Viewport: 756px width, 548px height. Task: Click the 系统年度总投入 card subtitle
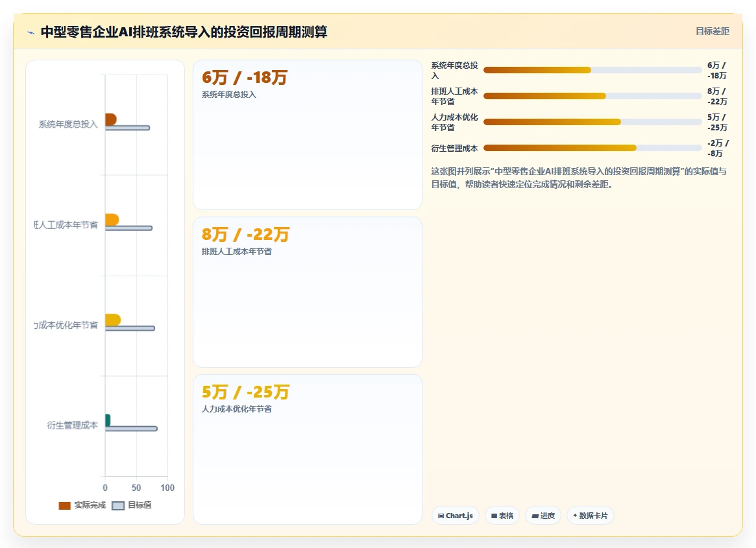[229, 95]
